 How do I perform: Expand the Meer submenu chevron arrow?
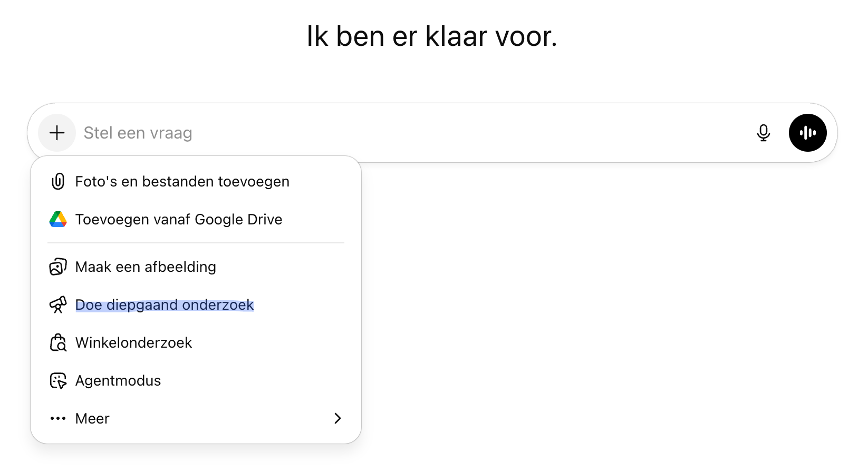point(337,418)
